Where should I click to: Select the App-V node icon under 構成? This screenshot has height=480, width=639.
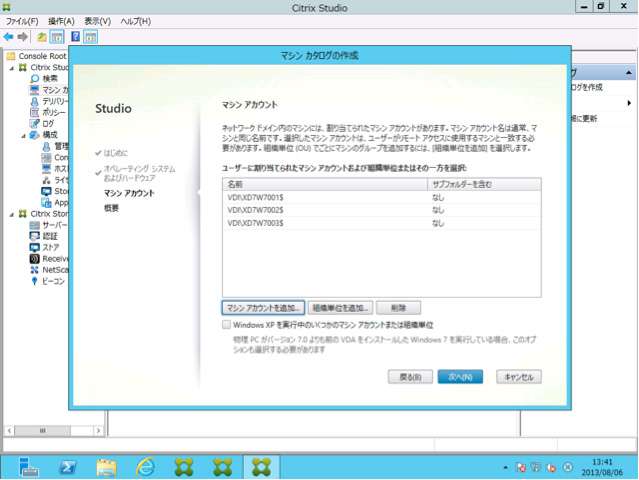click(46, 203)
